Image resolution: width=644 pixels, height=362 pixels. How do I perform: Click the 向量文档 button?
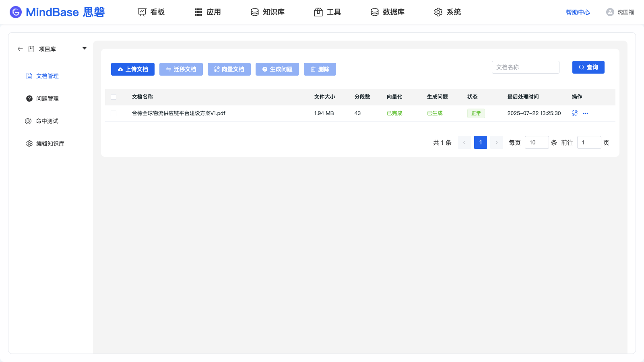[x=229, y=69]
